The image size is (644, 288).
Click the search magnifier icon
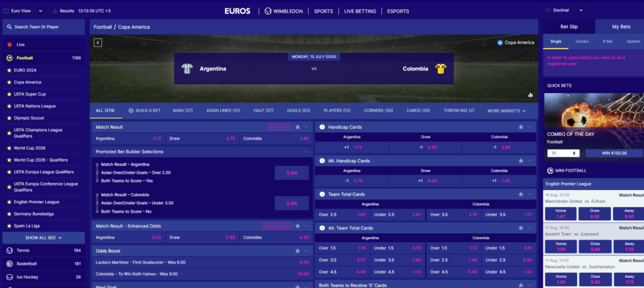[x=9, y=26]
